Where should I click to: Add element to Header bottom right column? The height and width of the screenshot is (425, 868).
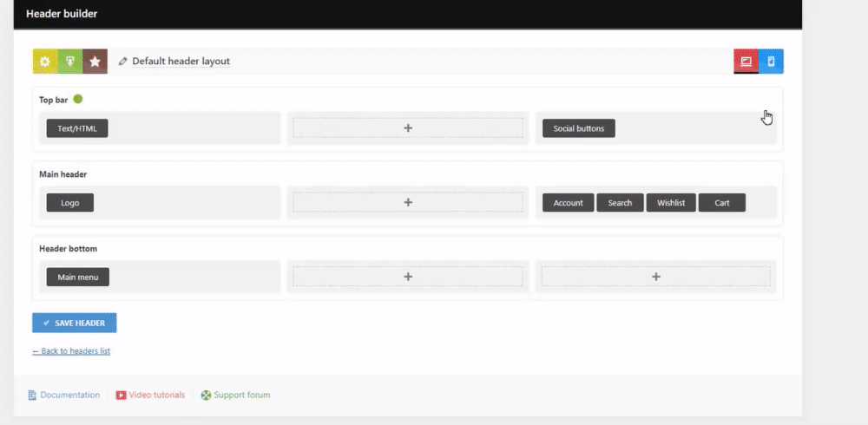click(x=656, y=277)
